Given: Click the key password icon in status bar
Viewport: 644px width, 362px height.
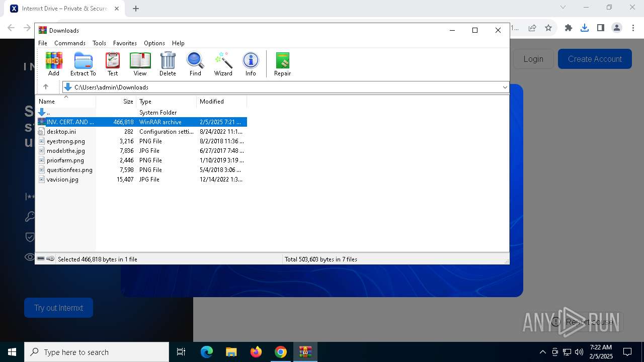Looking at the screenshot, I should [x=50, y=258].
